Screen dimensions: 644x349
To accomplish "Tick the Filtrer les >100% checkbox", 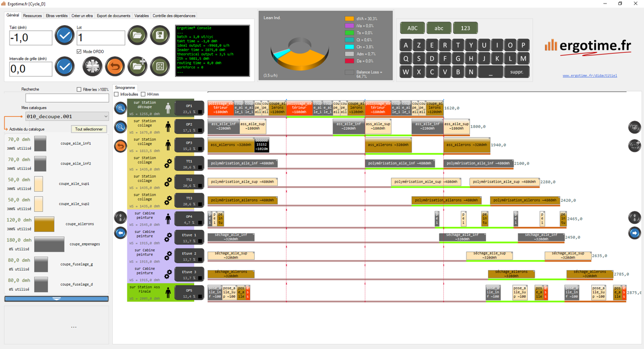I will 79,90.
